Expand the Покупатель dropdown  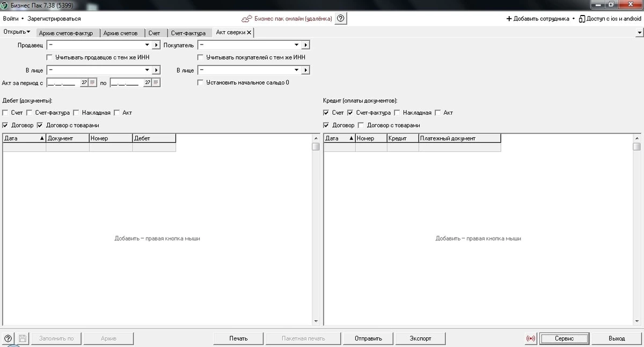296,45
